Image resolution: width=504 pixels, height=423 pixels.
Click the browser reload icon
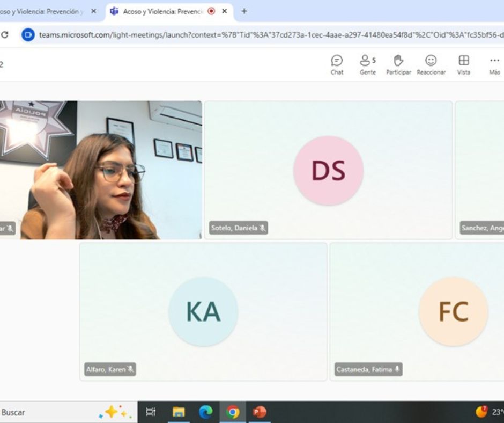click(x=5, y=35)
